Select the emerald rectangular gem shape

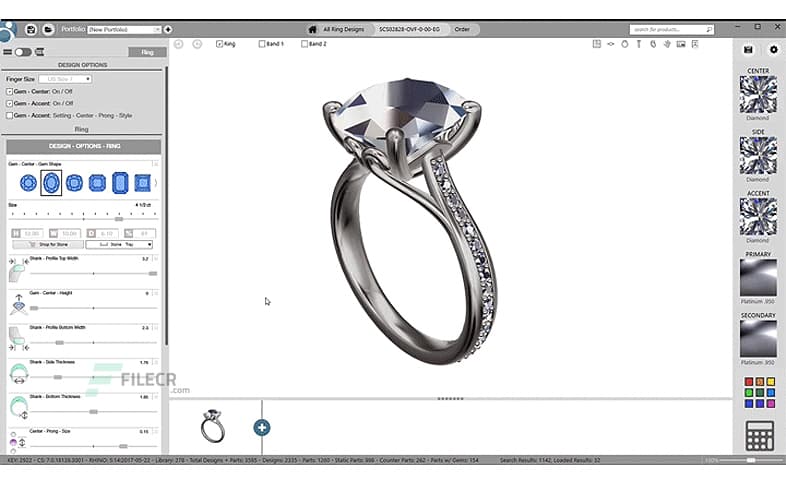tap(120, 183)
